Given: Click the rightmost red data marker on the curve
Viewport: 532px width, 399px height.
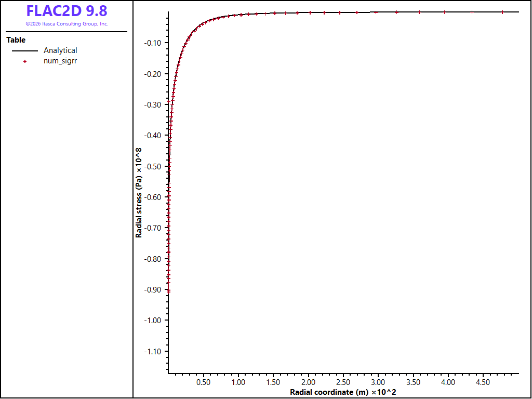Looking at the screenshot, I should point(502,12).
